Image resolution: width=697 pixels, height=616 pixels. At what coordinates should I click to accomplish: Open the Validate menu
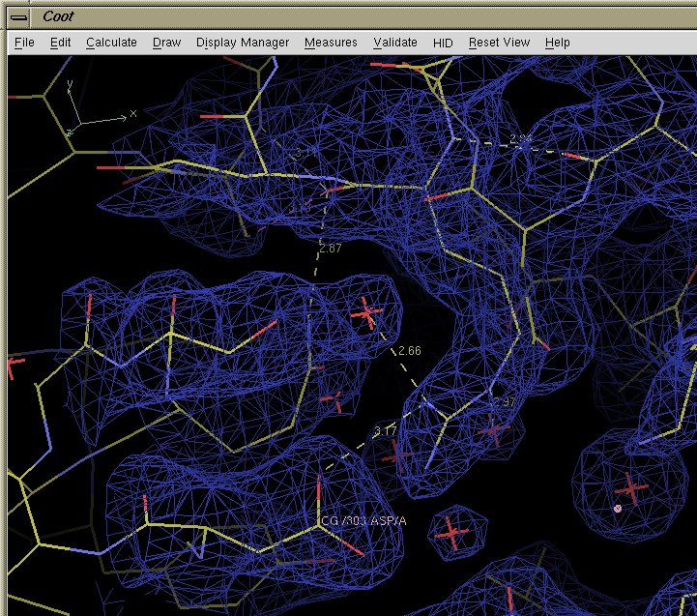point(395,43)
